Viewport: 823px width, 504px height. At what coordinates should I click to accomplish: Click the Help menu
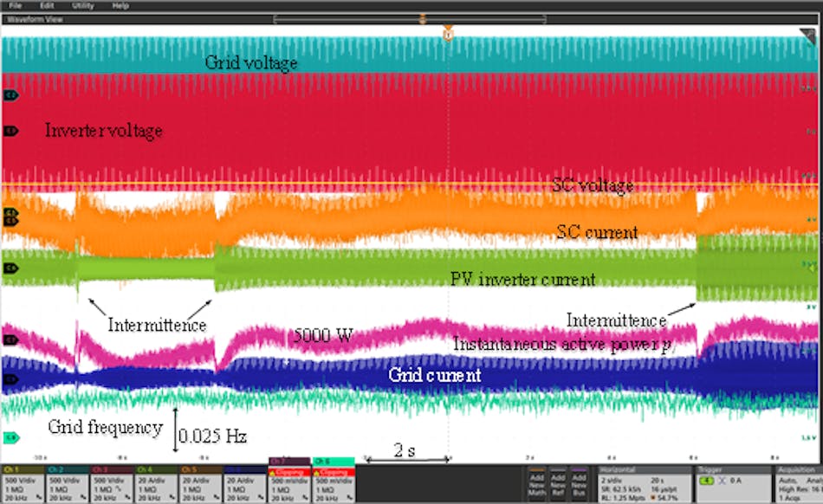click(x=120, y=5)
